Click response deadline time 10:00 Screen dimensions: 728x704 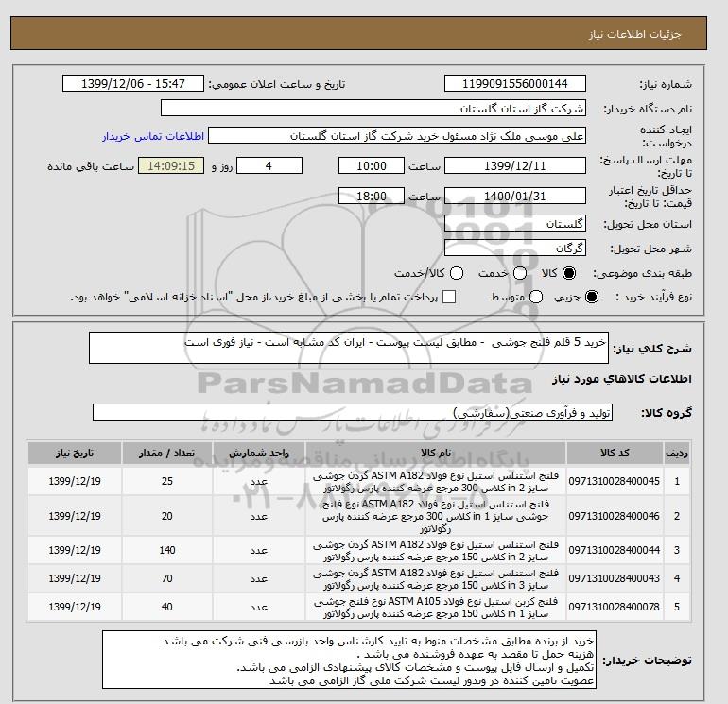(372, 165)
